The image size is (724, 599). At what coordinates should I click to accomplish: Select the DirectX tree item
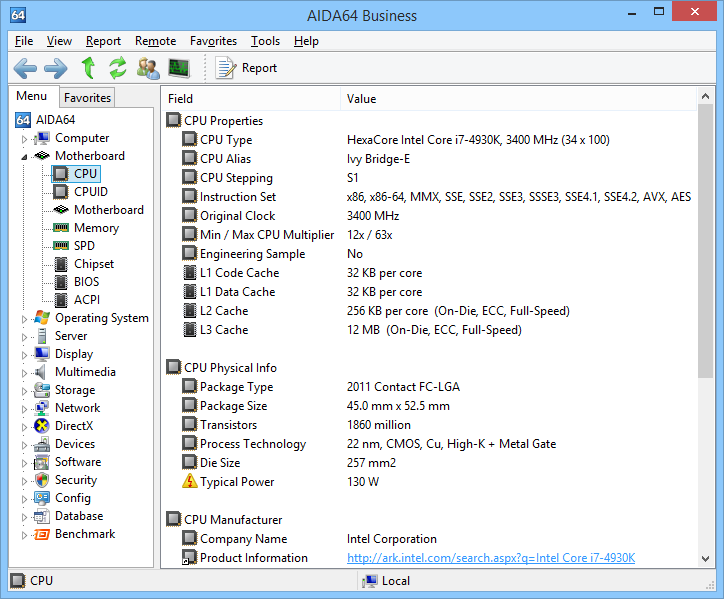click(x=75, y=426)
